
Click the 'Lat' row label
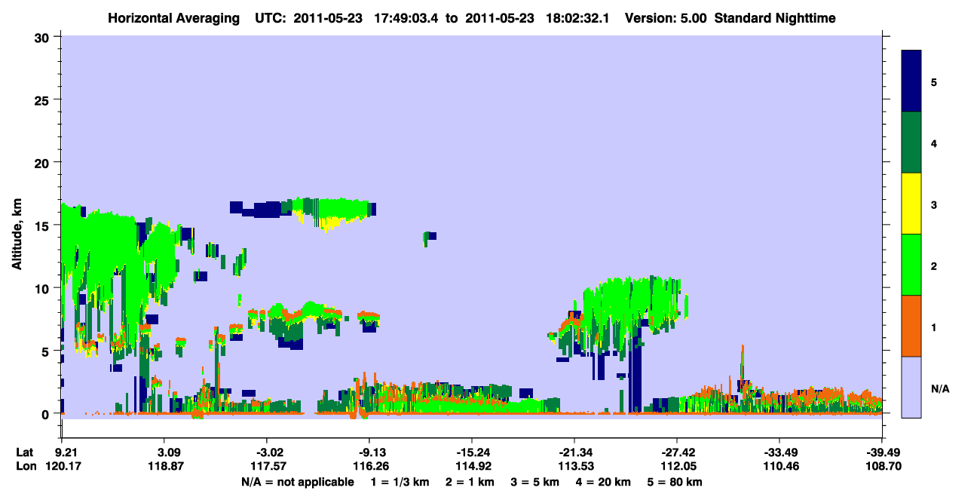(26, 452)
